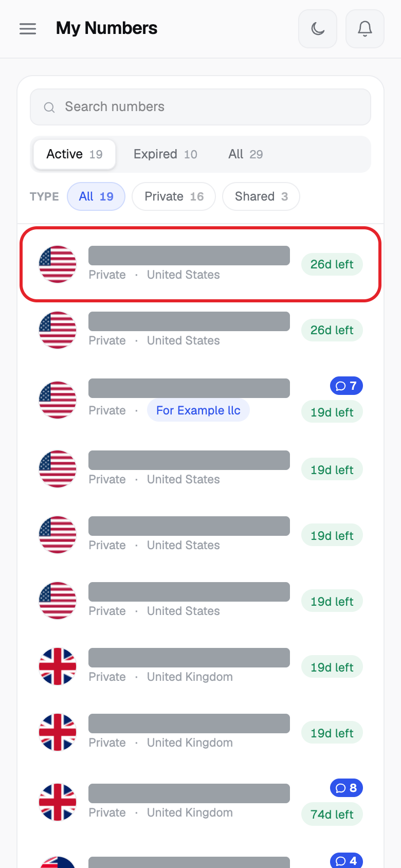The width and height of the screenshot is (401, 868).
Task: Switch to the All 29 tab
Action: (x=246, y=154)
